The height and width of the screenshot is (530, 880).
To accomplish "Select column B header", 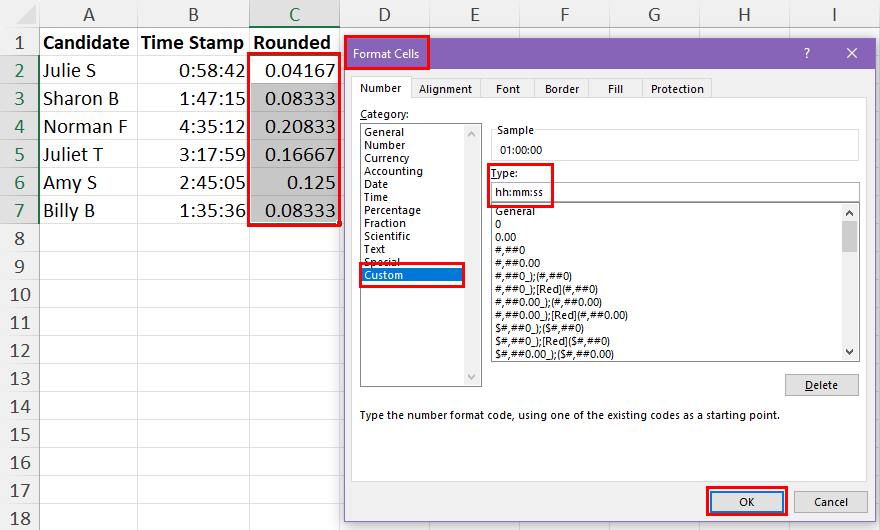I will tap(194, 14).
